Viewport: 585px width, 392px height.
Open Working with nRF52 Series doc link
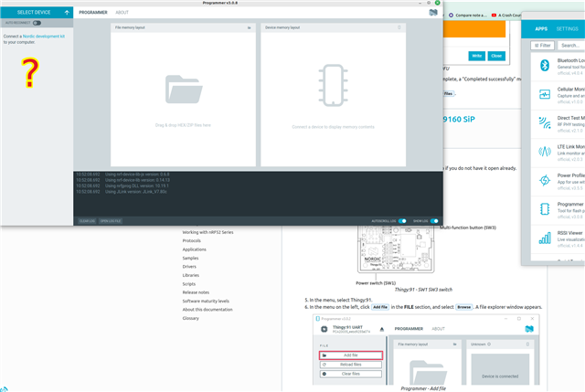(207, 232)
